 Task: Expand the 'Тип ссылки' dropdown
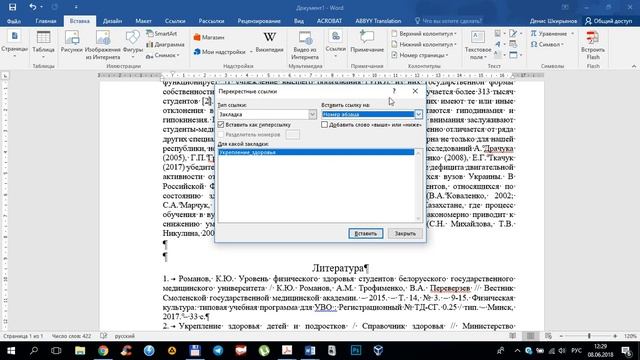click(312, 114)
